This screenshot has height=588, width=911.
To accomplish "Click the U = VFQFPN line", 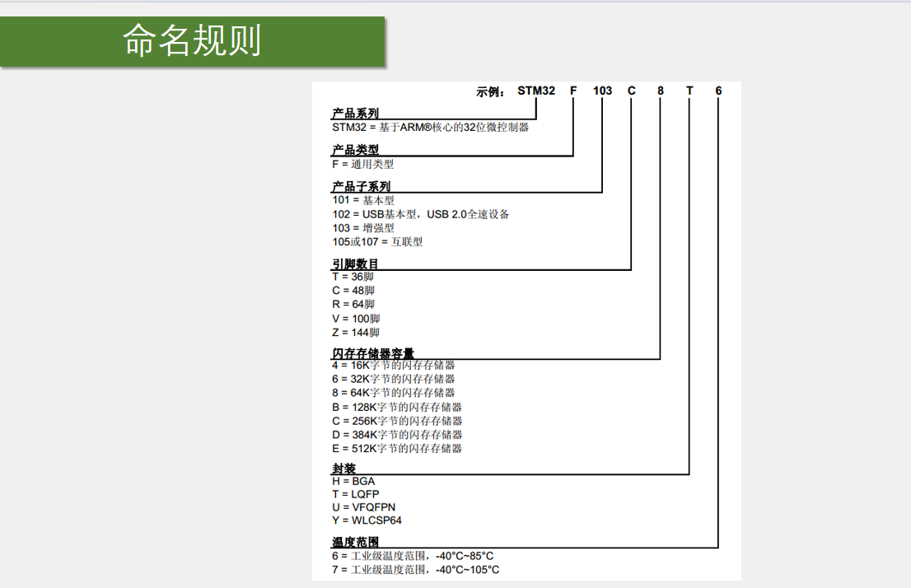I will coord(364,508).
